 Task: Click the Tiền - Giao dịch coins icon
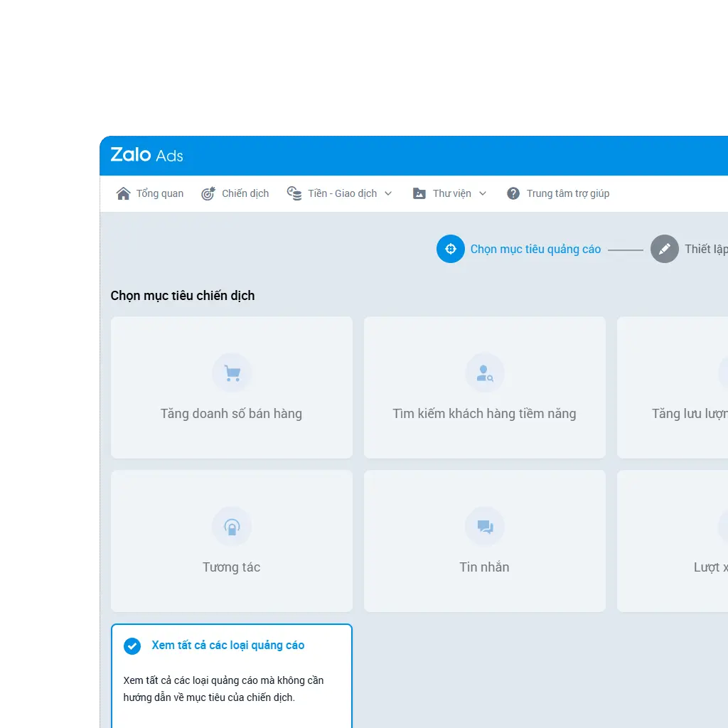[x=294, y=193]
